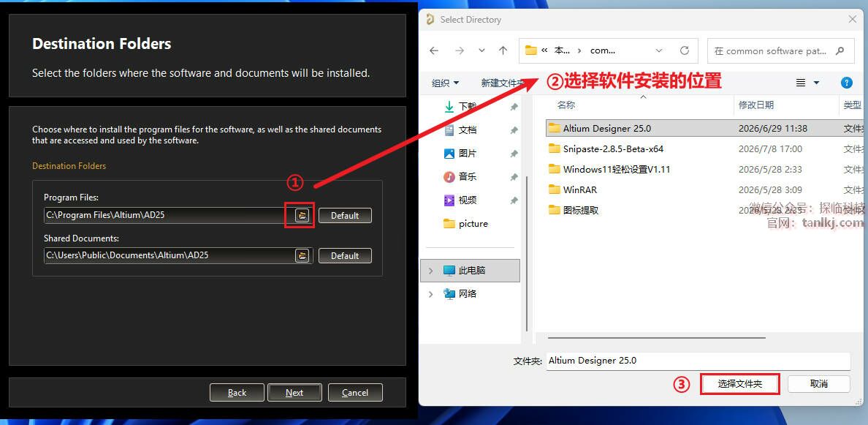The width and height of the screenshot is (868, 425).
Task: Browse for the Program Files folder
Action: pos(302,216)
